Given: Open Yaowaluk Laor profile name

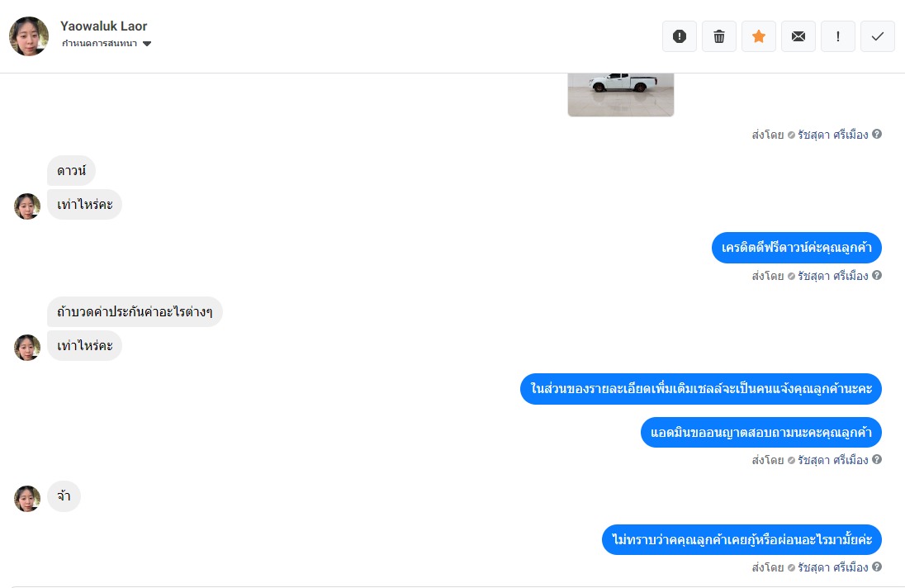Looking at the screenshot, I should tap(104, 26).
